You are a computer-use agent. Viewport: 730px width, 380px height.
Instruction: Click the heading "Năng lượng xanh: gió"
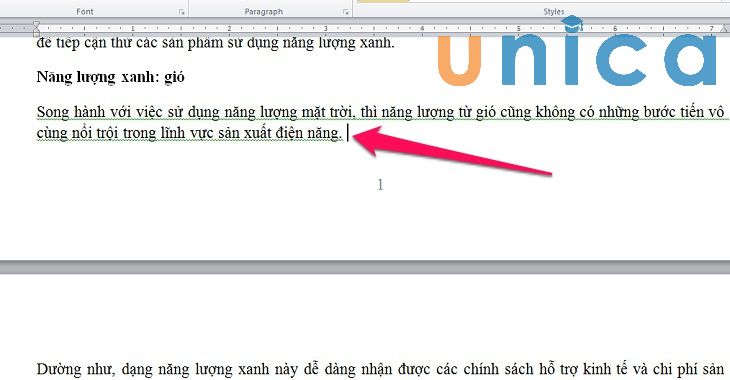[x=110, y=77]
